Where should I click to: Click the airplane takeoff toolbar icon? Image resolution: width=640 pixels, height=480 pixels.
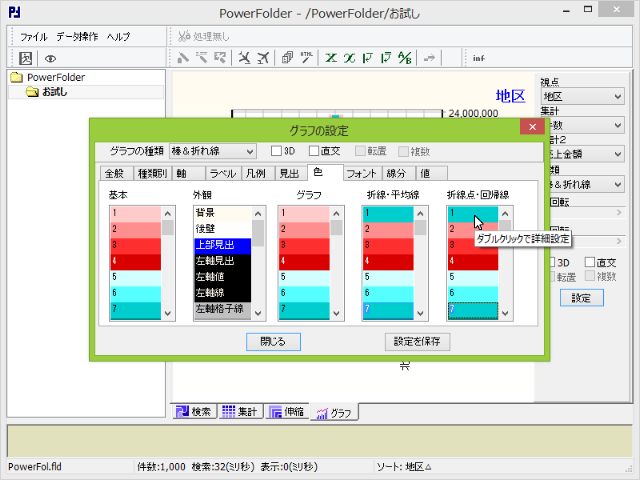pyautogui.click(x=263, y=58)
